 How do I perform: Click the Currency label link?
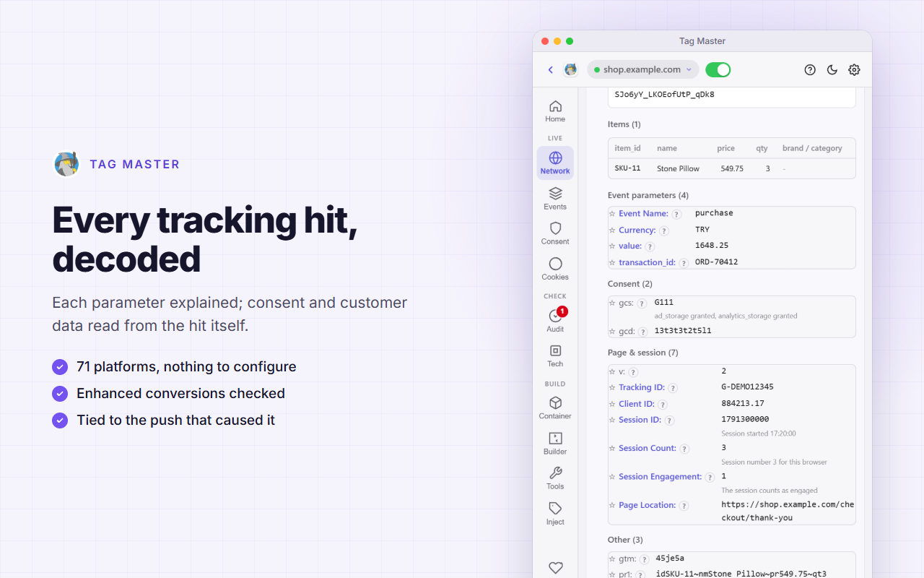coord(637,230)
